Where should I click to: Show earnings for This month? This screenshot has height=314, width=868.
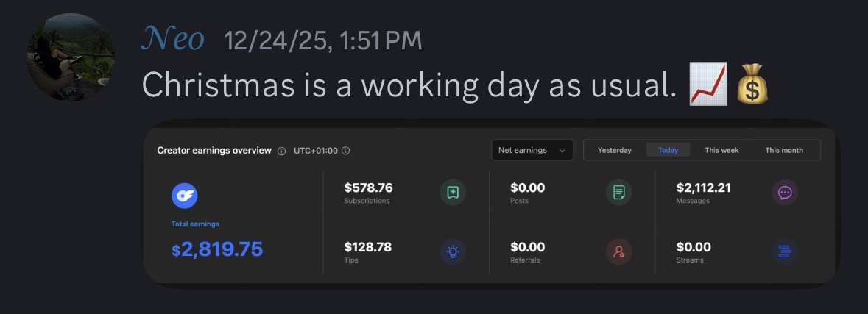click(784, 150)
